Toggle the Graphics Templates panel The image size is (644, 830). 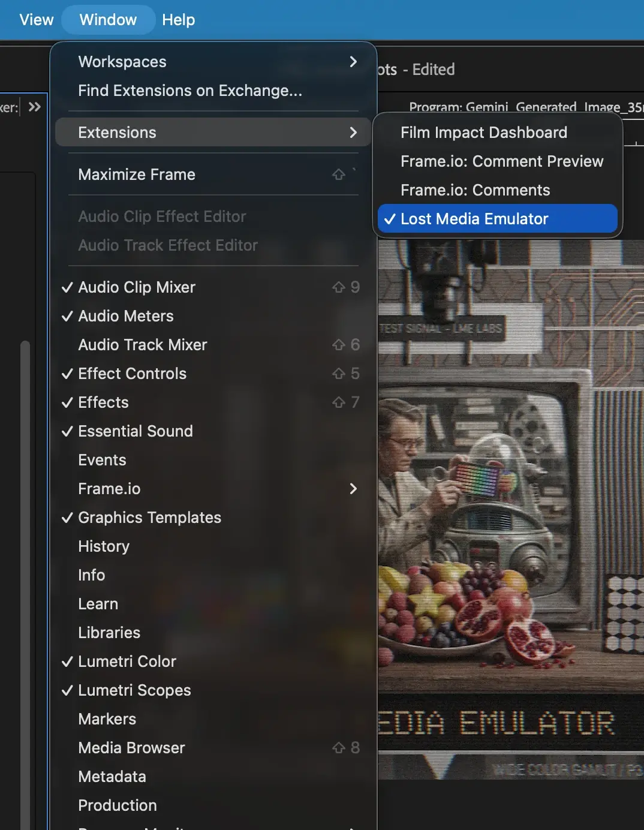(213, 518)
